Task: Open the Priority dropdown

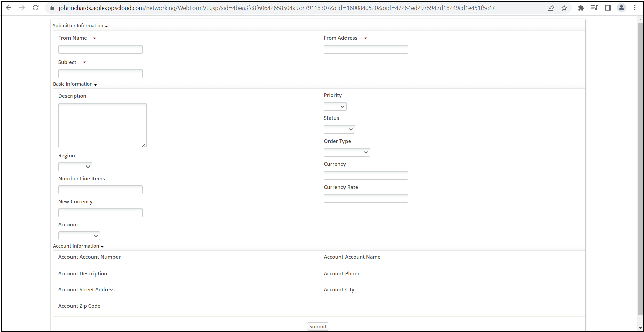Action: pos(335,106)
